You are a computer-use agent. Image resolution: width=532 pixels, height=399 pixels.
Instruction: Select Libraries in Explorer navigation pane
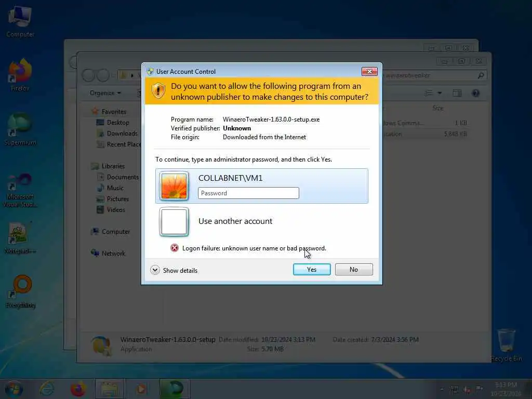tap(113, 166)
